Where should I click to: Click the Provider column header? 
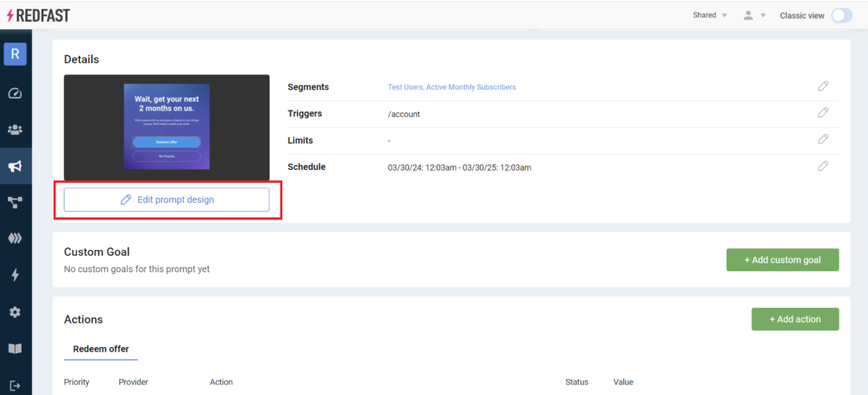tap(133, 382)
